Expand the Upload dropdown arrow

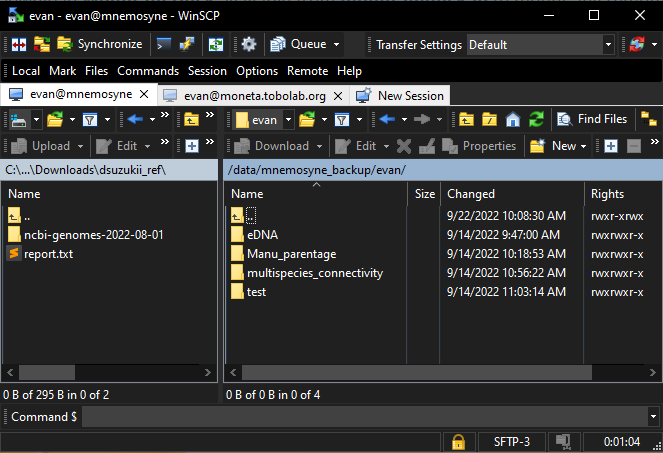tap(80, 147)
